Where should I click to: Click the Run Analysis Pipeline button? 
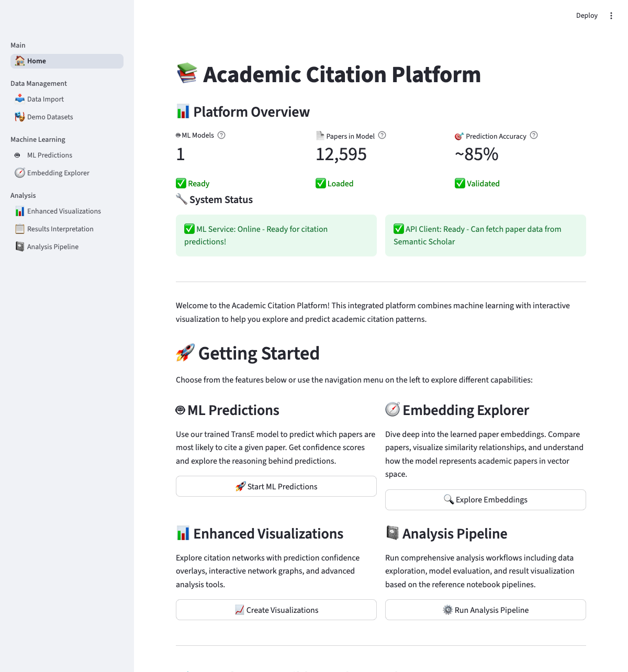click(485, 610)
